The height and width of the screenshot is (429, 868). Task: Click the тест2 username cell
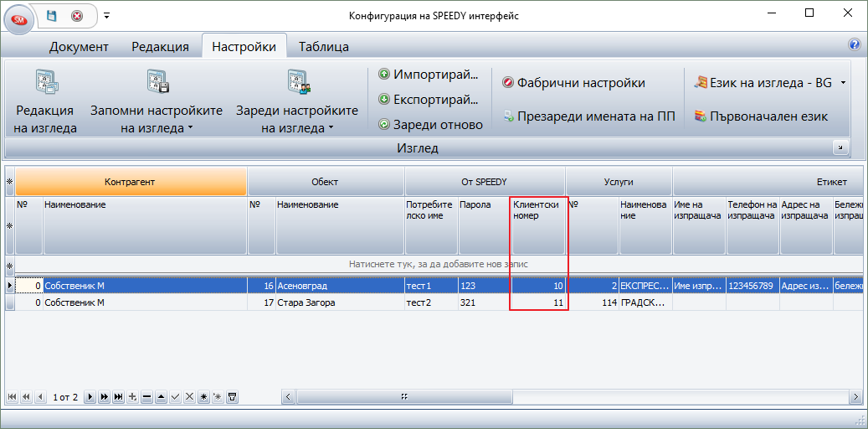[x=431, y=303]
